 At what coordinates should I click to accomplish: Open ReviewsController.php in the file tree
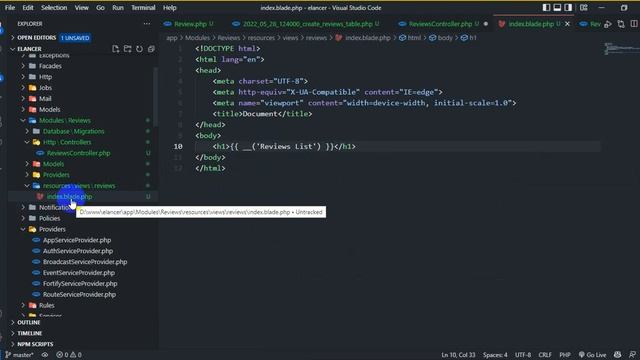(78, 153)
